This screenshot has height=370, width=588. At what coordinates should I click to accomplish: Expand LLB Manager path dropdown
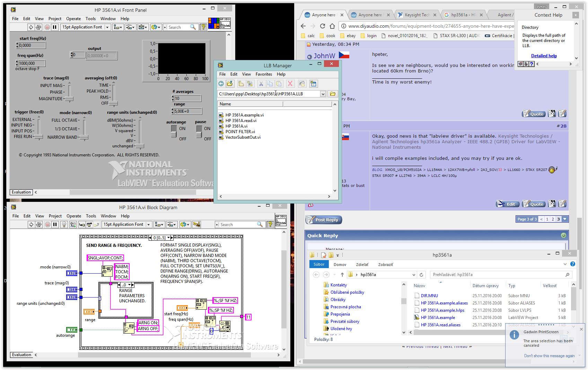(323, 94)
